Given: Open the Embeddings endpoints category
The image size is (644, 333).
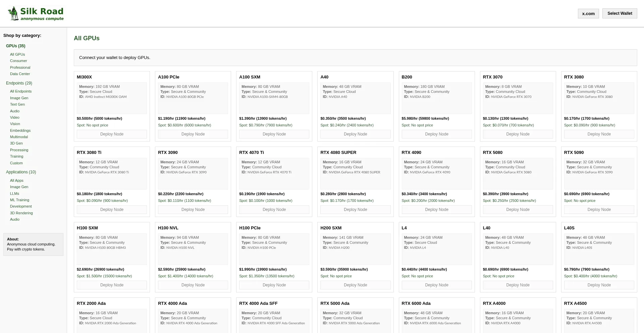Looking at the screenshot, I should pos(20,130).
